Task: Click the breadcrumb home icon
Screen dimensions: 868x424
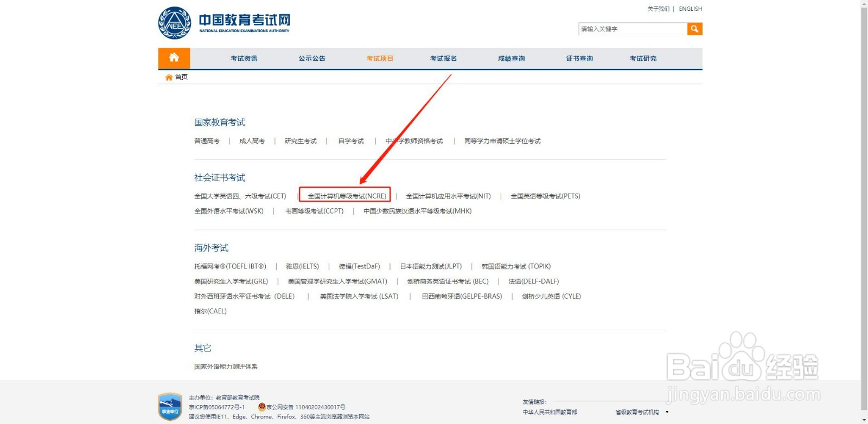Action: [169, 77]
